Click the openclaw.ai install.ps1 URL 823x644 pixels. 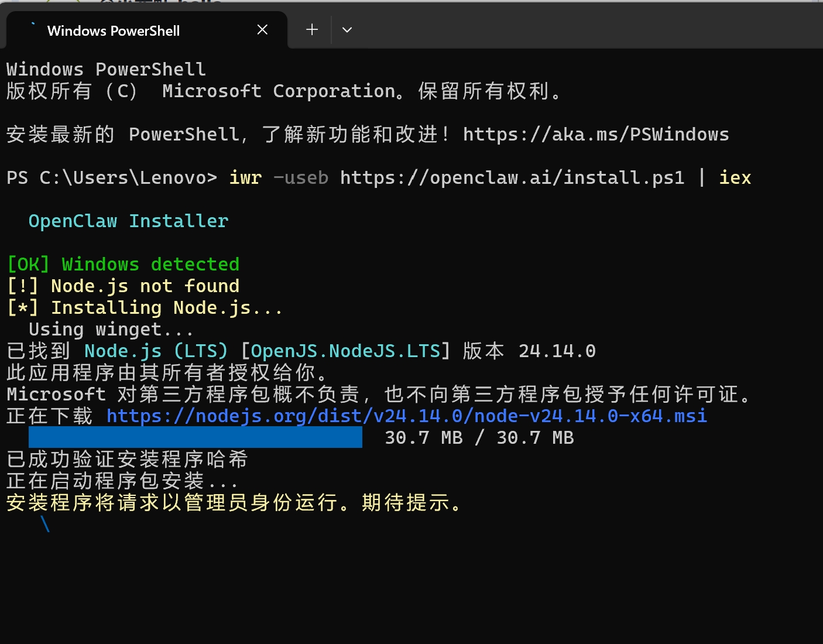pos(512,178)
